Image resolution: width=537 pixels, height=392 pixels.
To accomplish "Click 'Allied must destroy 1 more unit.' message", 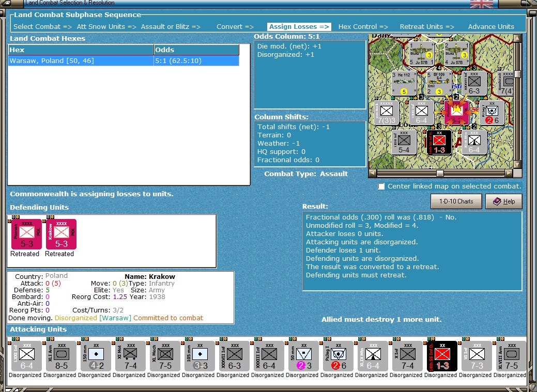I will coord(381,319).
